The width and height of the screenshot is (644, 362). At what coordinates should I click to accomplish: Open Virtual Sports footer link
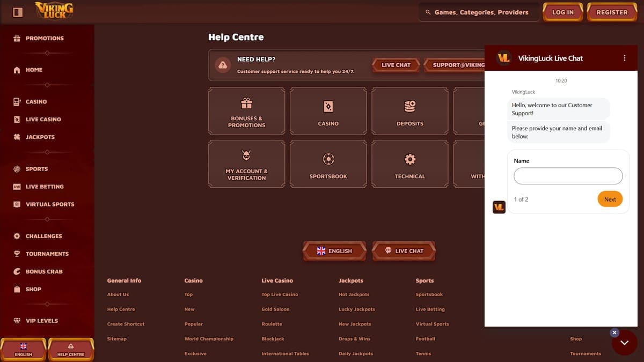[x=433, y=324]
